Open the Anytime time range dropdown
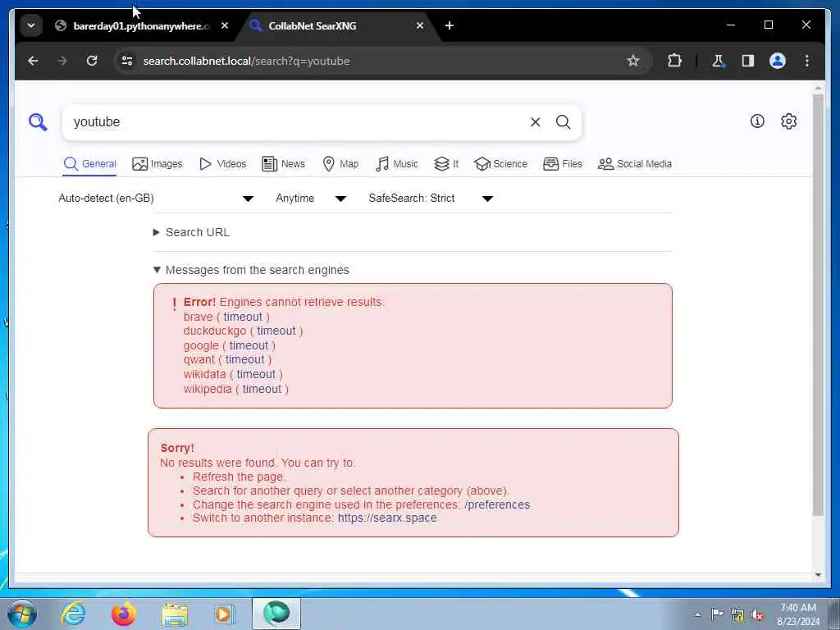This screenshot has width=840, height=630. tap(311, 199)
